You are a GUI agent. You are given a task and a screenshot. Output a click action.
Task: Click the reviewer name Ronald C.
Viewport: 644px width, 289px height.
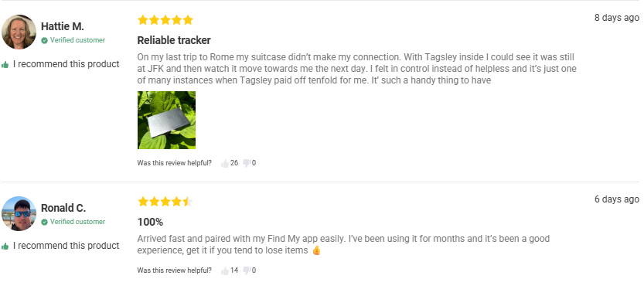click(x=63, y=208)
